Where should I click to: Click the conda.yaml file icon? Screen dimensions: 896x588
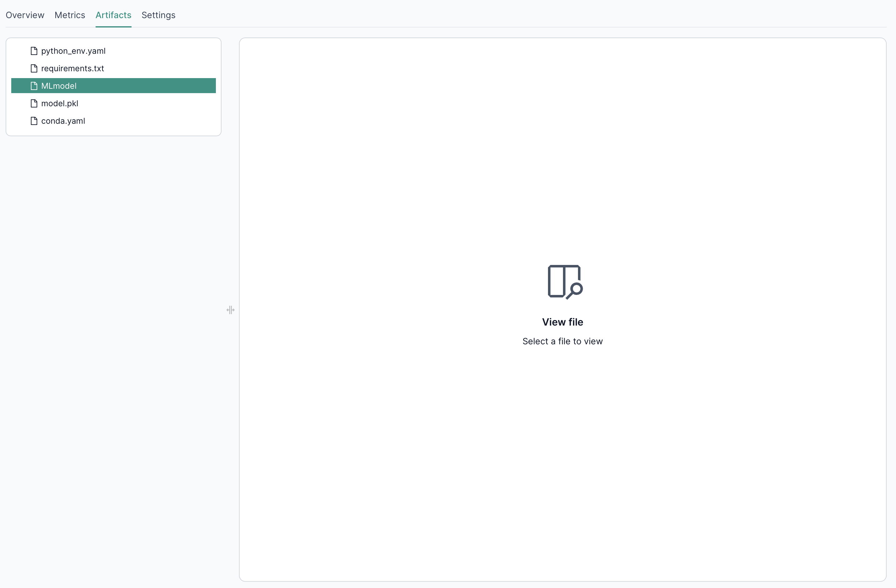pyautogui.click(x=34, y=121)
